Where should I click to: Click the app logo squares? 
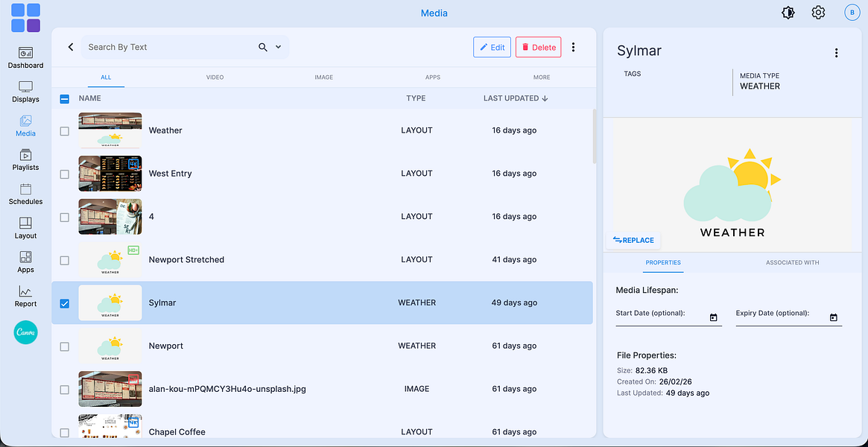pos(25,17)
